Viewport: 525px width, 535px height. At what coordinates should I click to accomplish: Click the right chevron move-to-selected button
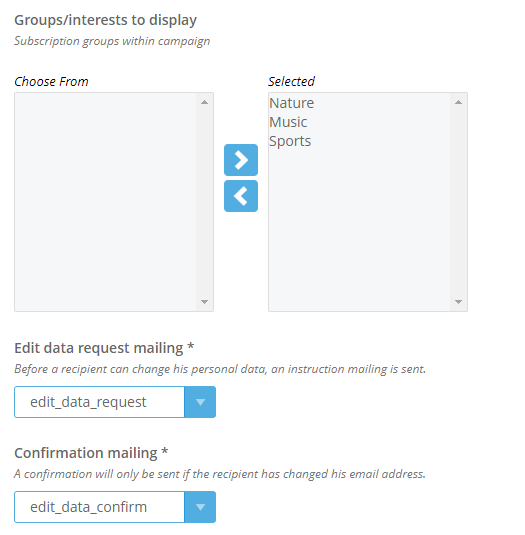pyautogui.click(x=241, y=160)
